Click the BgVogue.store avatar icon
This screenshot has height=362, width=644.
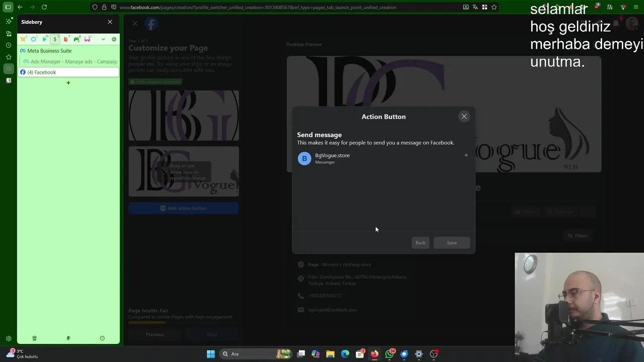pyautogui.click(x=304, y=158)
